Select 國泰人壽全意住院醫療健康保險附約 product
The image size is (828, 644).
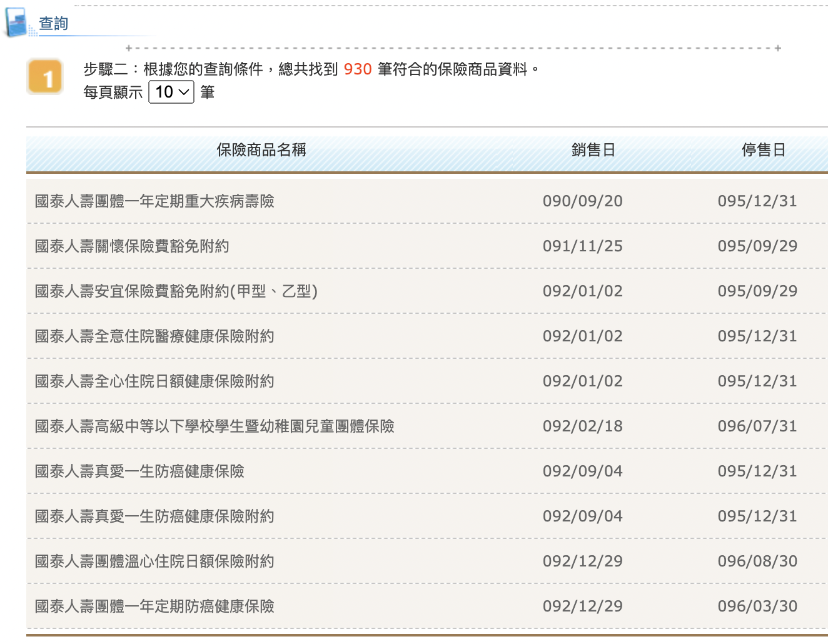tap(154, 336)
